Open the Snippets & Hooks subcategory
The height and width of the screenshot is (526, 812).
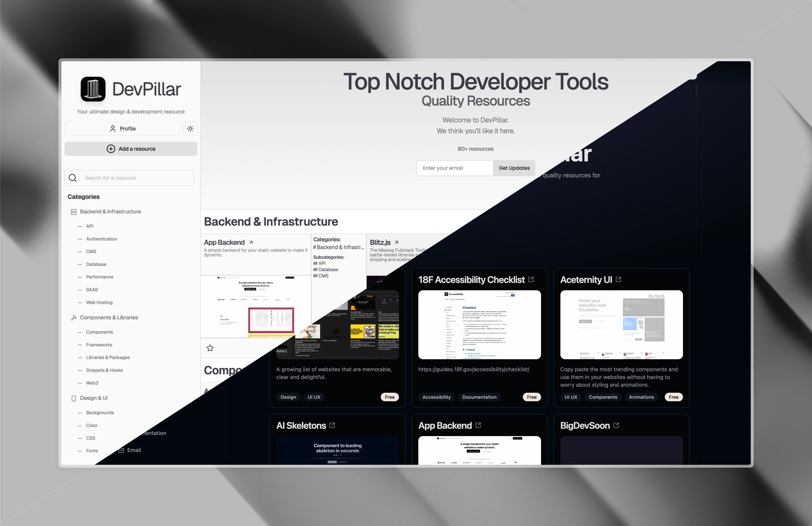(104, 370)
